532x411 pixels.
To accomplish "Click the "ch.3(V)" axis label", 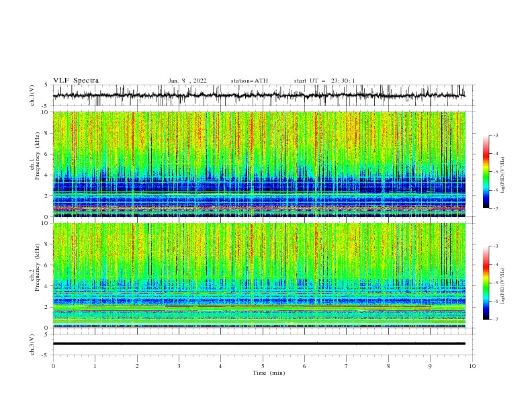I will tap(32, 345).
